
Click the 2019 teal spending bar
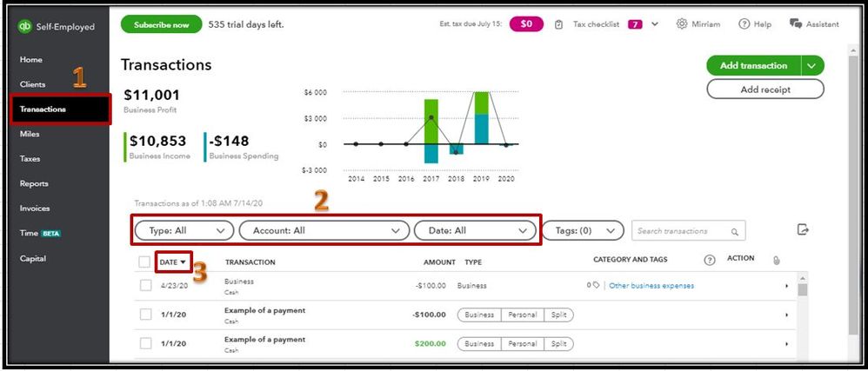coord(482,129)
